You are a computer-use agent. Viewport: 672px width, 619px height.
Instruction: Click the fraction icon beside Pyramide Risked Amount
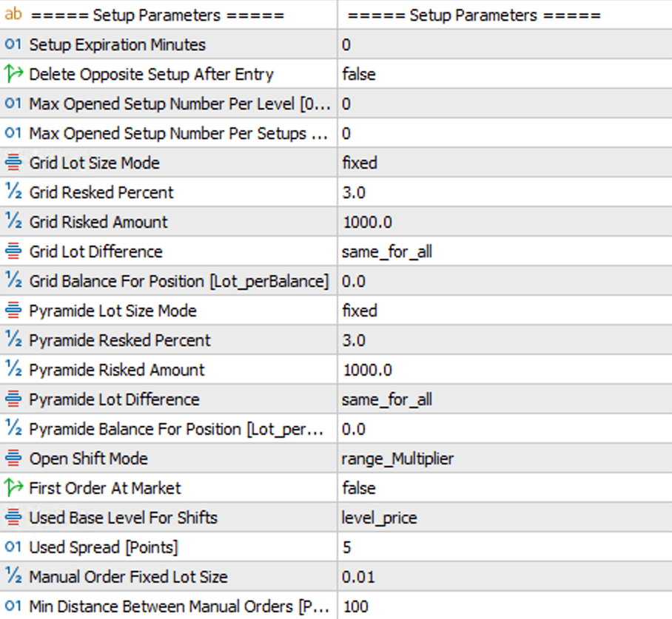click(x=14, y=370)
